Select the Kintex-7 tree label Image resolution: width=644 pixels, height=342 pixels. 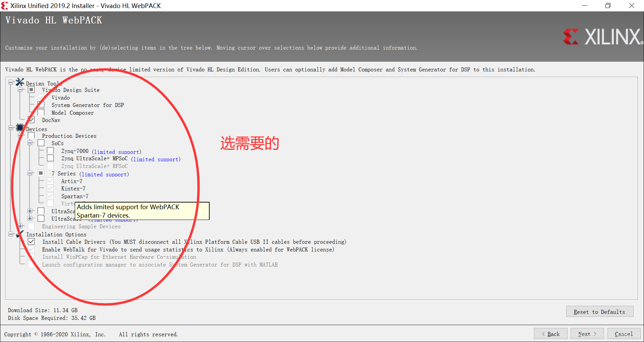[x=73, y=188]
